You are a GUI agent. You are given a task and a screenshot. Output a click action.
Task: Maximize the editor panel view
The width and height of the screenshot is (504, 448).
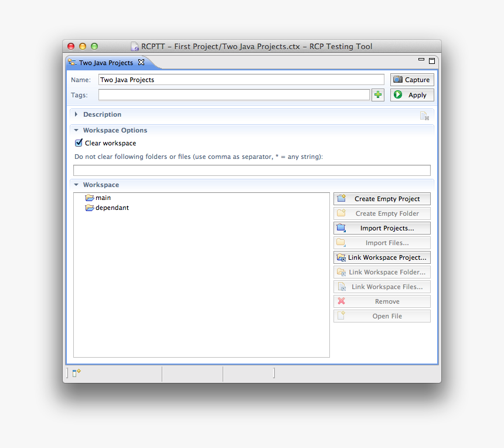[432, 61]
